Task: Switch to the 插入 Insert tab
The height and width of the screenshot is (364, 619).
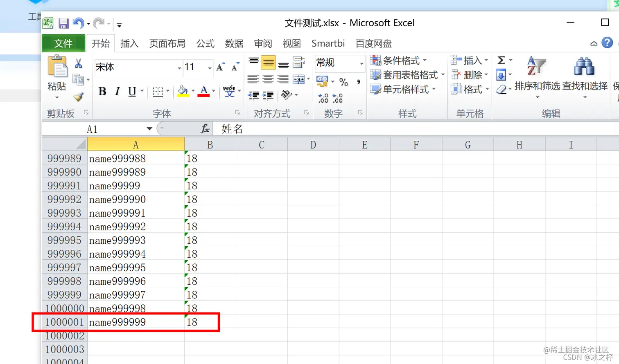Action: point(129,43)
